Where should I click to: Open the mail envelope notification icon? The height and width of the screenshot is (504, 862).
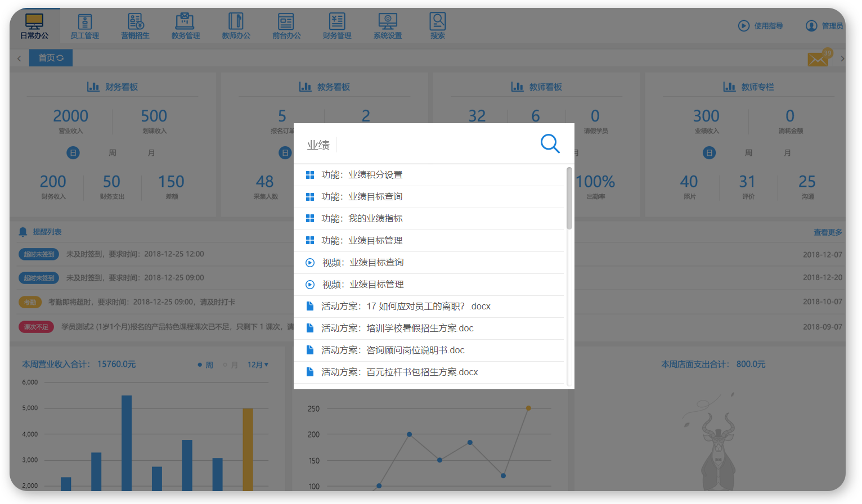pos(818,58)
